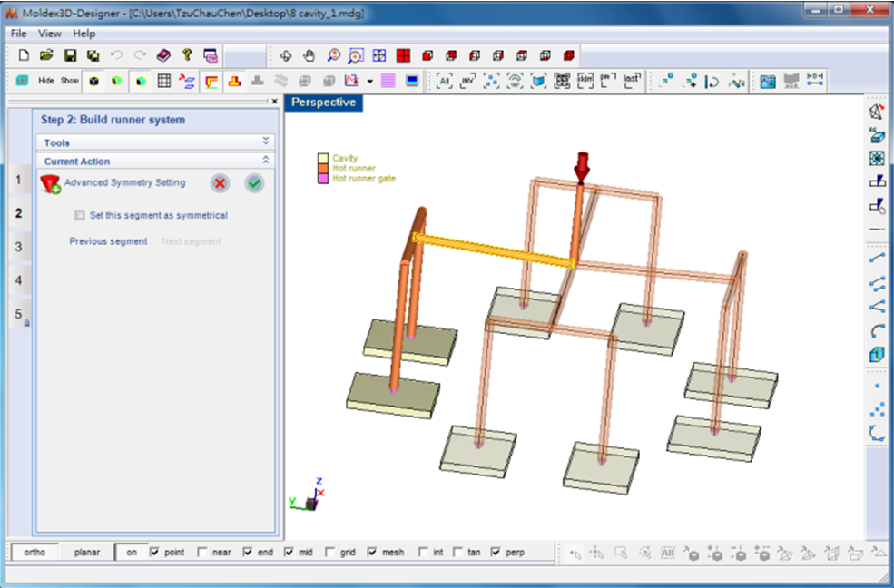Go to locked step 5 tab

pos(19,314)
